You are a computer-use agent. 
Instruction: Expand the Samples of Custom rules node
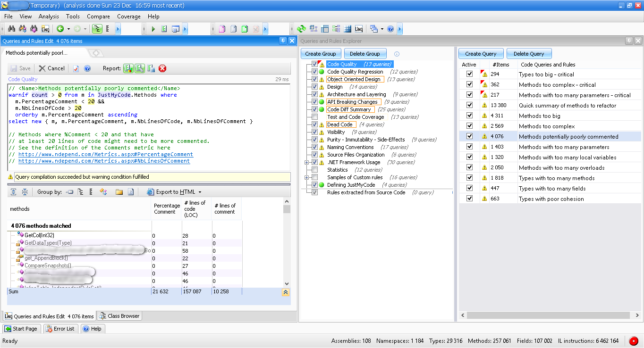[x=307, y=177]
